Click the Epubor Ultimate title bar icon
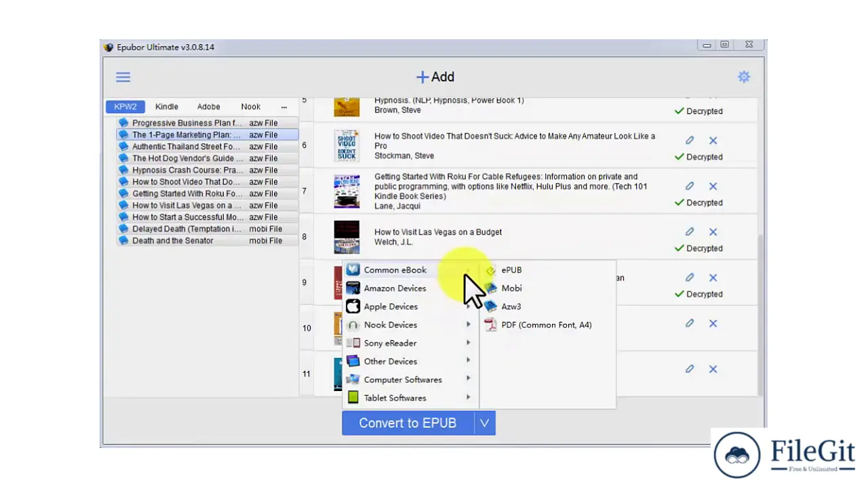Screen dimensions: 868x488 click(x=108, y=47)
